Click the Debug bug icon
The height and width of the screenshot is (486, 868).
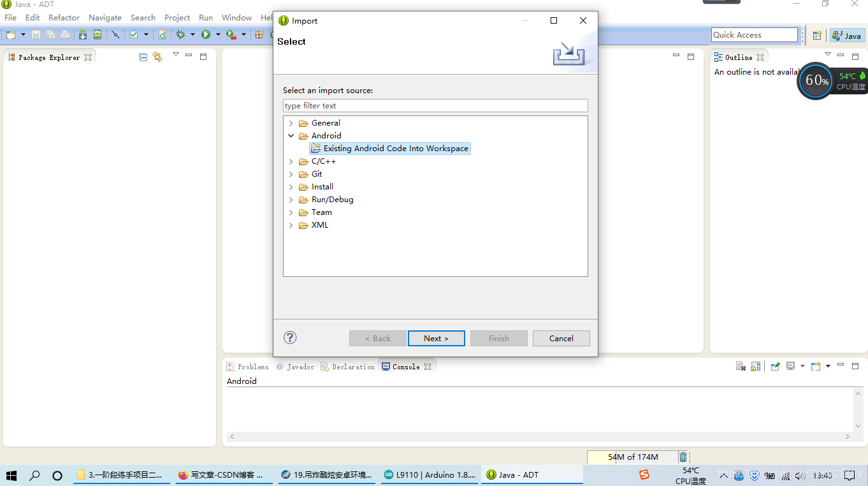[181, 34]
